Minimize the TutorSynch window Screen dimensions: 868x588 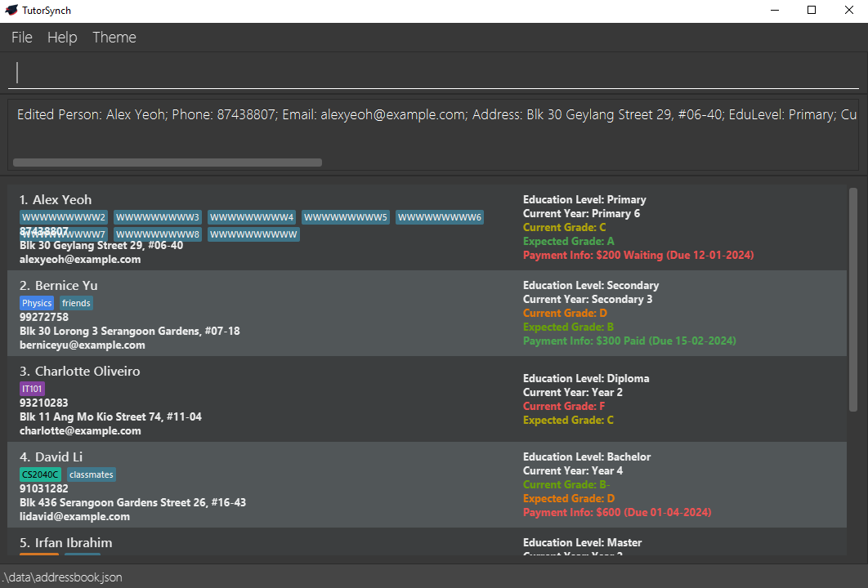coord(775,10)
